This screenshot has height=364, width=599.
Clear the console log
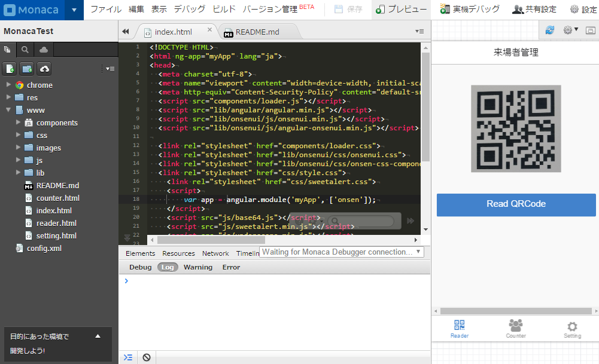[x=146, y=357]
